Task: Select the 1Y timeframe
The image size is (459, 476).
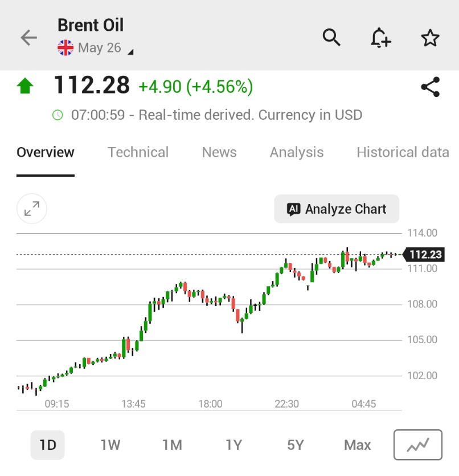Action: coord(233,445)
